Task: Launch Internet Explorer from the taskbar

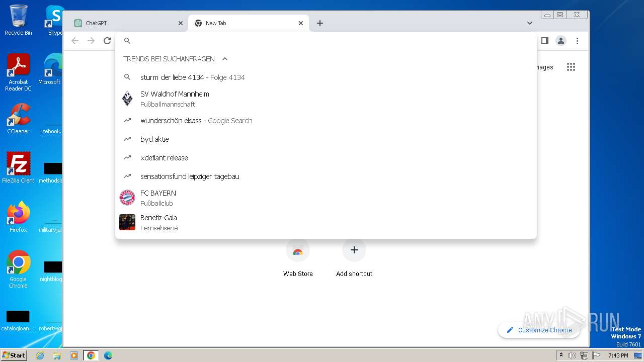Action: coord(40,355)
